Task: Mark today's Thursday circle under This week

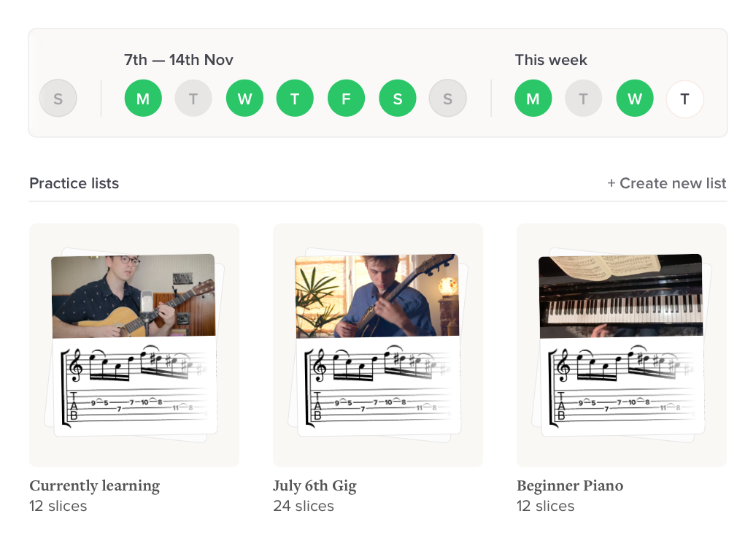Action: 684,99
